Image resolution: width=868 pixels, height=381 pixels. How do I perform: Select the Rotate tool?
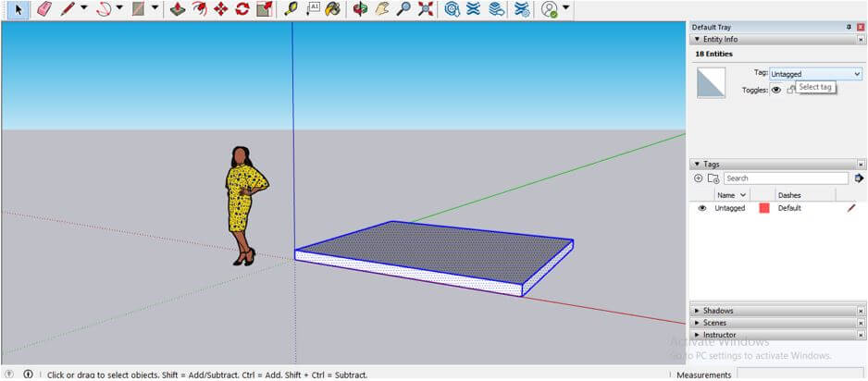242,9
